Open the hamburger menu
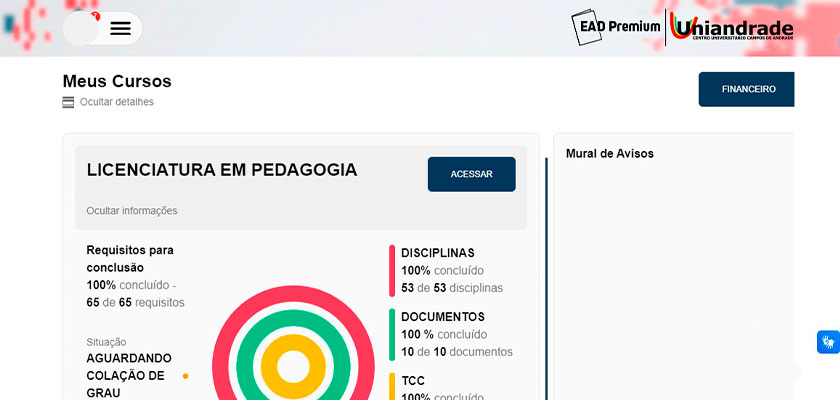840x400 pixels. click(120, 28)
